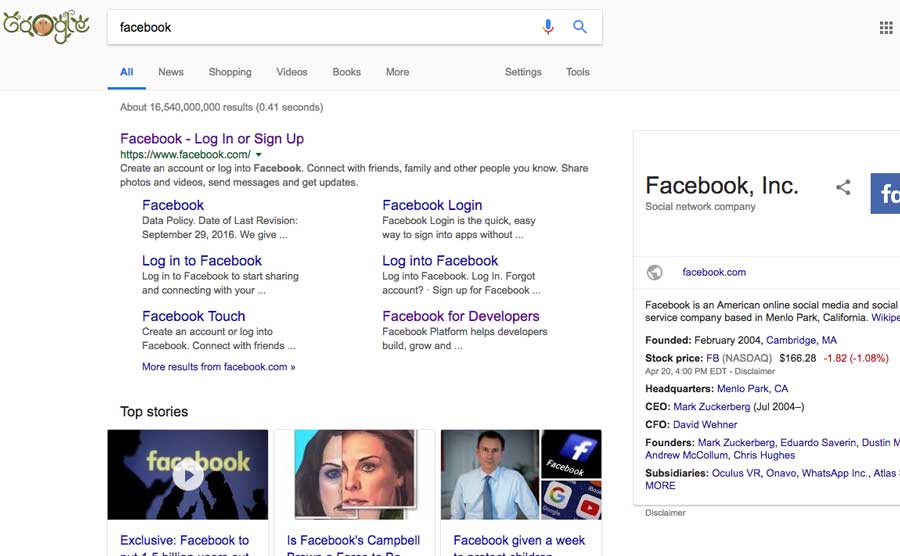Screen dimensions: 900x556
Task: Expand the MORE link in knowledge panel
Action: (660, 485)
